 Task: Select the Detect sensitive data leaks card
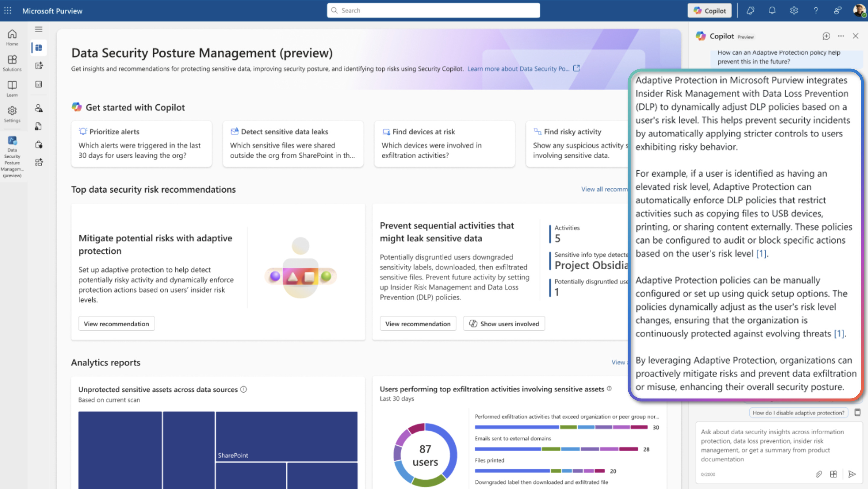[293, 144]
